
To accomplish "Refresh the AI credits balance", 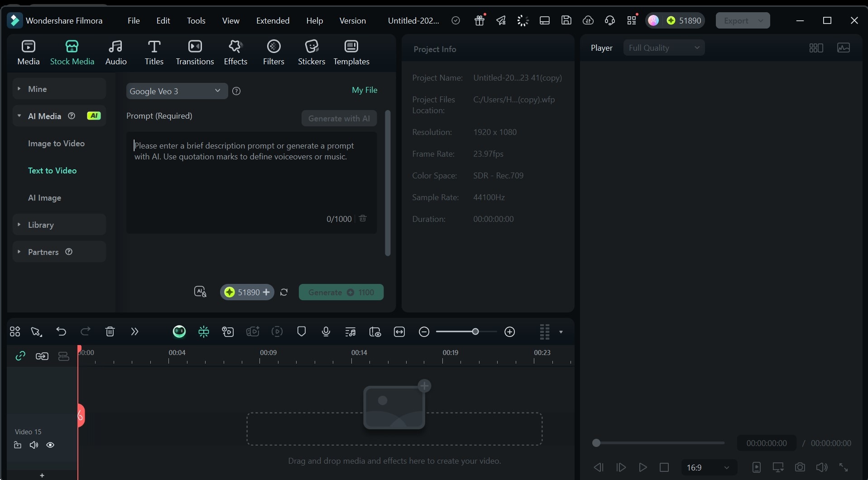I will 284,292.
